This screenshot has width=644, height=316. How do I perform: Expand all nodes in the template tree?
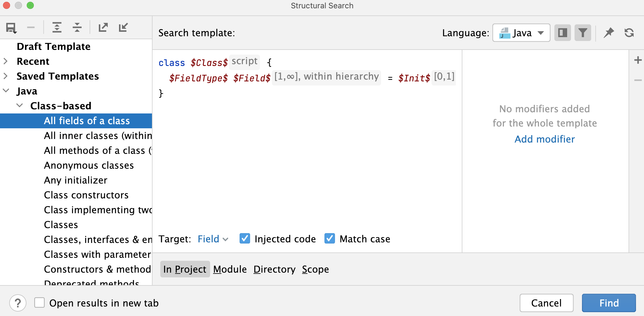click(x=57, y=27)
